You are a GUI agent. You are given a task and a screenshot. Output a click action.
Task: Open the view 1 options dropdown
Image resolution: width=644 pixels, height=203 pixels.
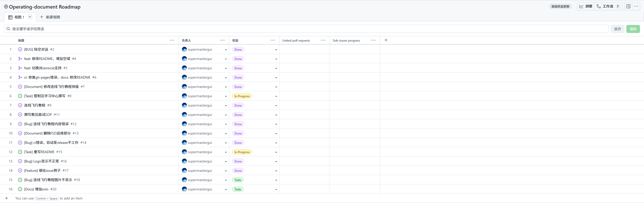tap(30, 17)
